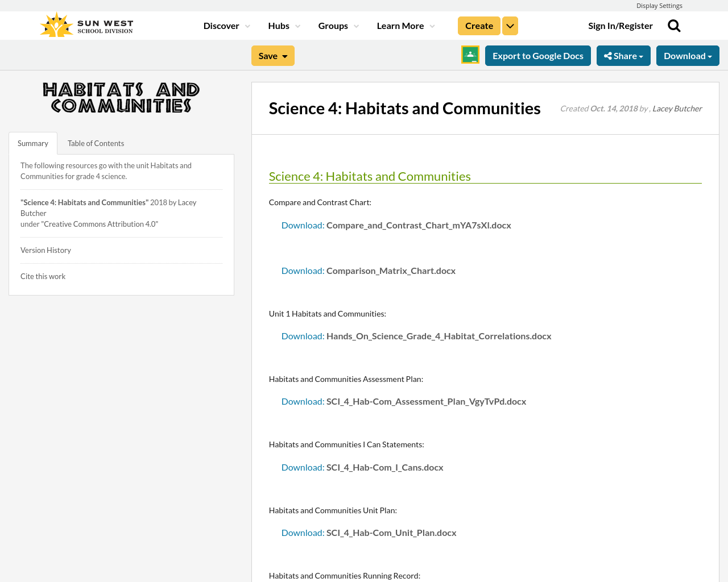728x582 pixels.
Task: Click the Share button caret
Action: click(x=642, y=55)
